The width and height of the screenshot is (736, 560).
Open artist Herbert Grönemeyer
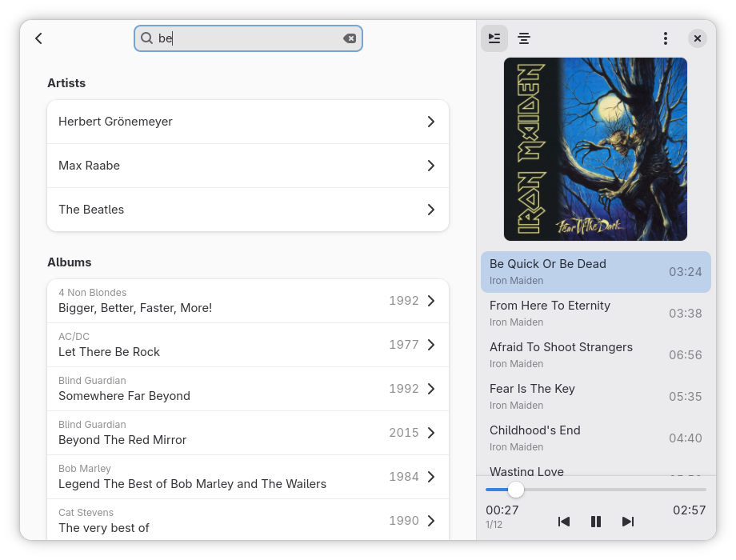click(x=248, y=122)
